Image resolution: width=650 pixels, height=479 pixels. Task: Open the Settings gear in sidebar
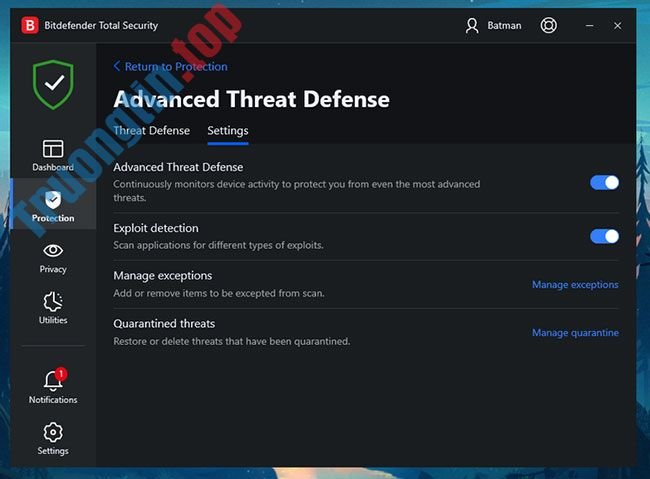point(53,432)
